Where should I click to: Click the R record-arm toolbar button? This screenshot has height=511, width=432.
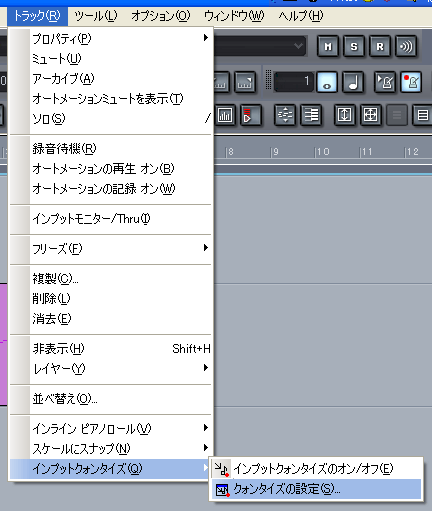click(380, 46)
